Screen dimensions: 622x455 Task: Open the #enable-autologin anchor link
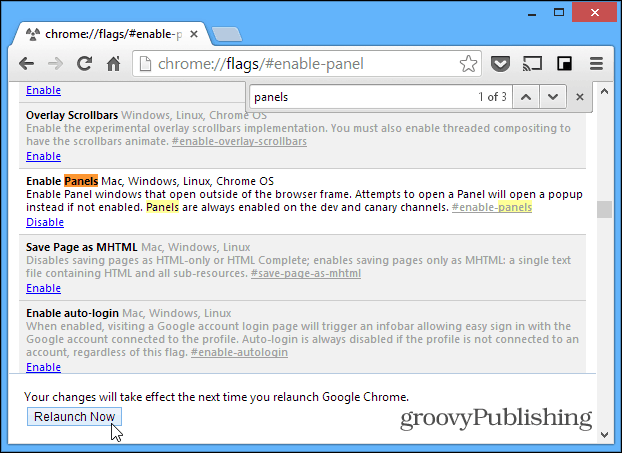239,353
